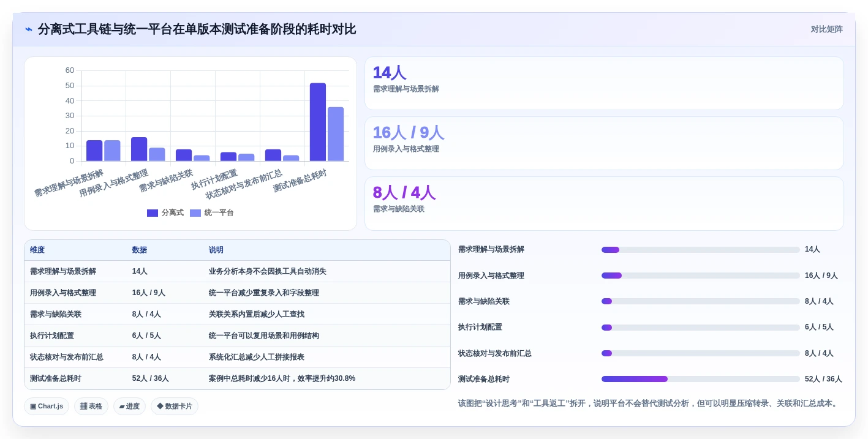This screenshot has width=868, height=439.
Task: Select table cell 状态核对与发布前汇总
Action: point(67,358)
